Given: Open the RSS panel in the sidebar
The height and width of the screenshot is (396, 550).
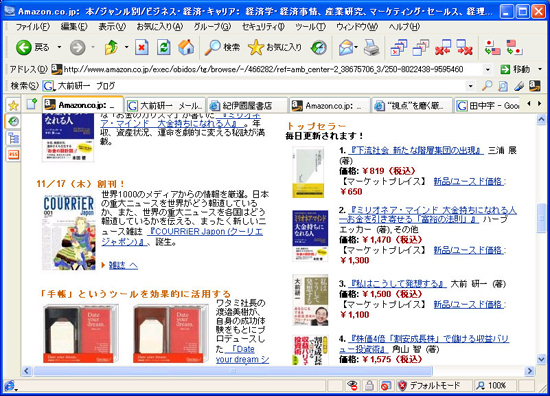Looking at the screenshot, I should coord(13,154).
